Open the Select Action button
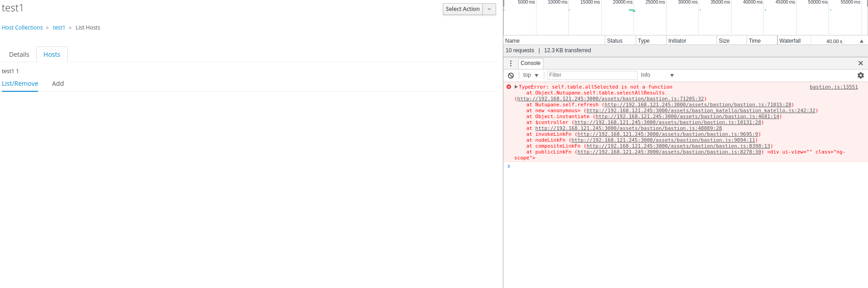The height and width of the screenshot is (288, 868). pyautogui.click(x=462, y=9)
